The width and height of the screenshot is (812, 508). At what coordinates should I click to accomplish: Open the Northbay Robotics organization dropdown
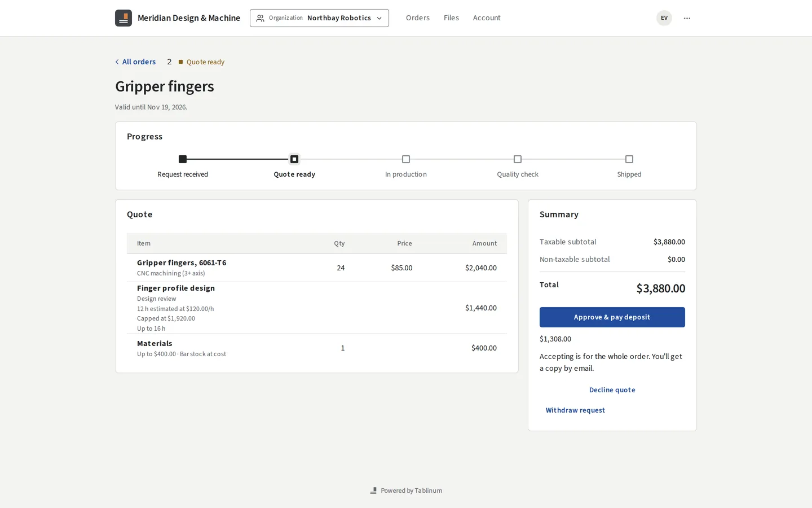point(319,18)
